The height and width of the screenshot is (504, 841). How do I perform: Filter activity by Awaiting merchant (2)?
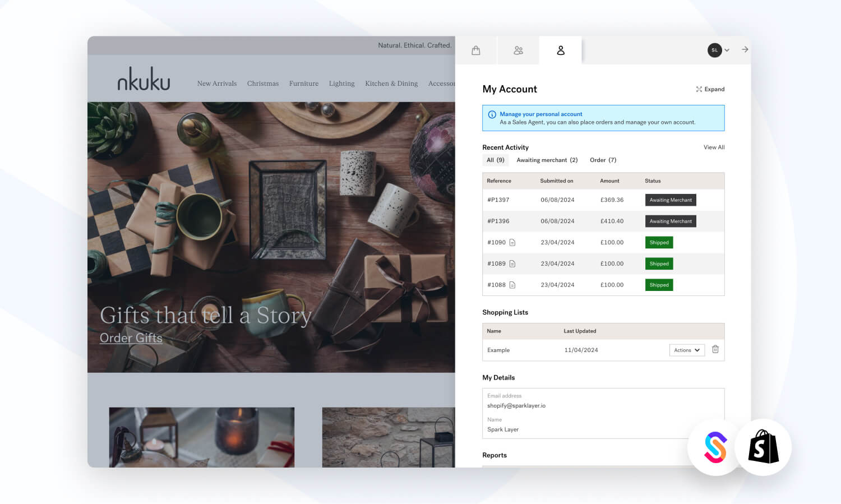click(547, 160)
